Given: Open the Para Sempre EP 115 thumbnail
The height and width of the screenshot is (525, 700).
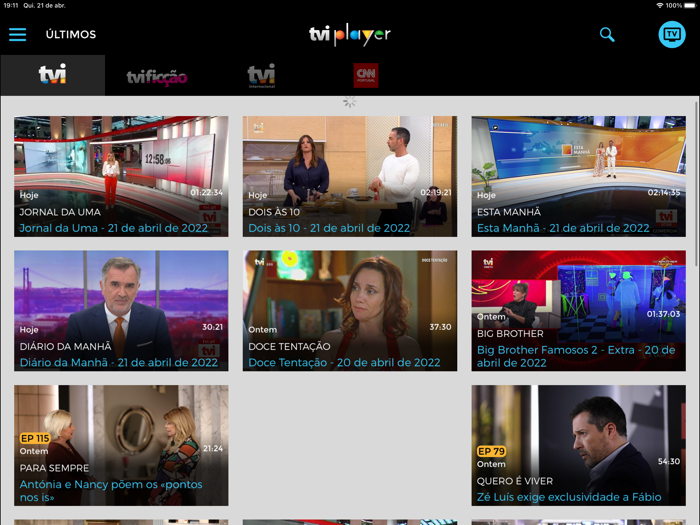Looking at the screenshot, I should [121, 446].
